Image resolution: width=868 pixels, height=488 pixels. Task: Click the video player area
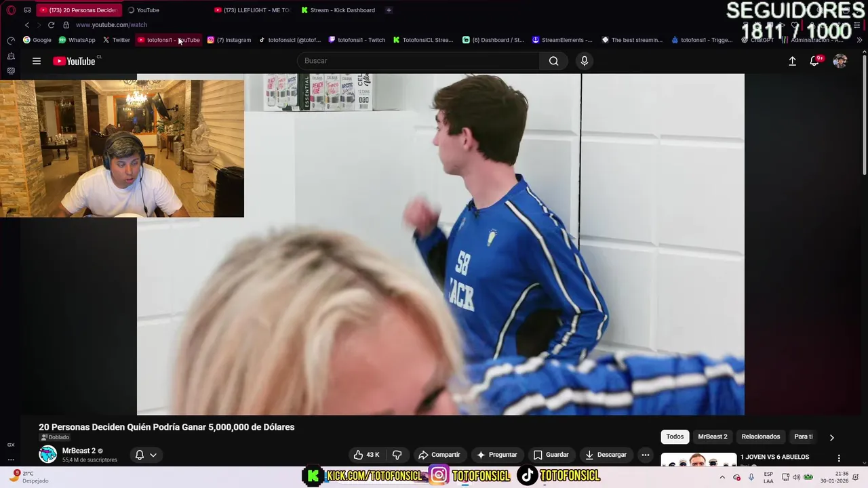tap(441, 244)
